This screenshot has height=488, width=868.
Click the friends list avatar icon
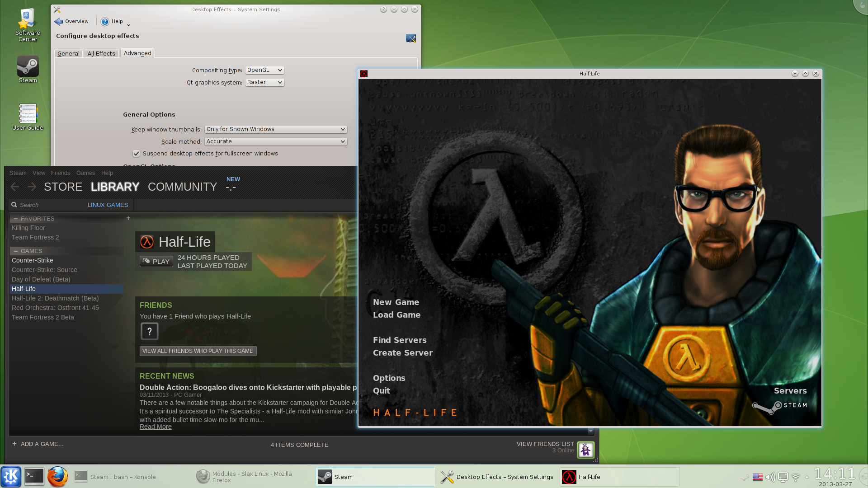(586, 450)
